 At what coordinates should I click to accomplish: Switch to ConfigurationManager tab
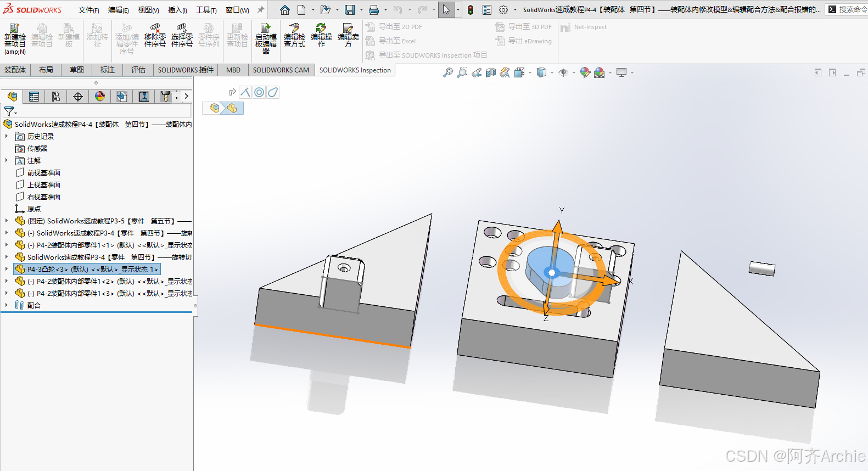coord(56,97)
